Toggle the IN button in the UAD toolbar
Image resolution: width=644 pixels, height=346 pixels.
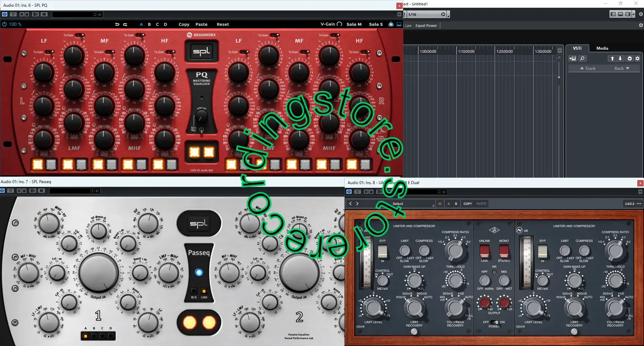(x=440, y=204)
